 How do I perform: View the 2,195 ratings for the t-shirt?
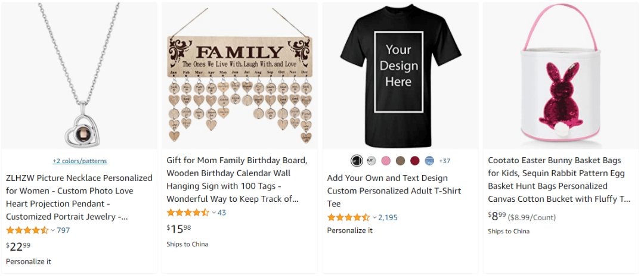pyautogui.click(x=388, y=218)
